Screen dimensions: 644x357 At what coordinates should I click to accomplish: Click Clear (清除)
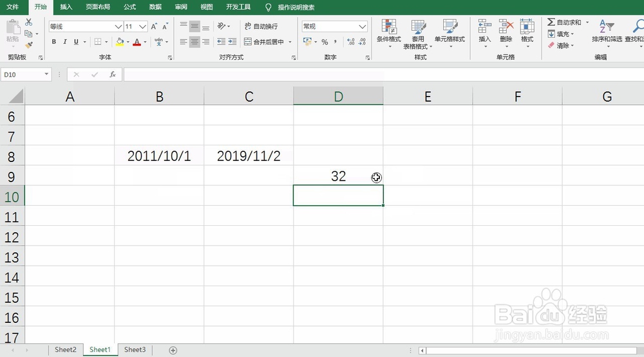coord(561,46)
